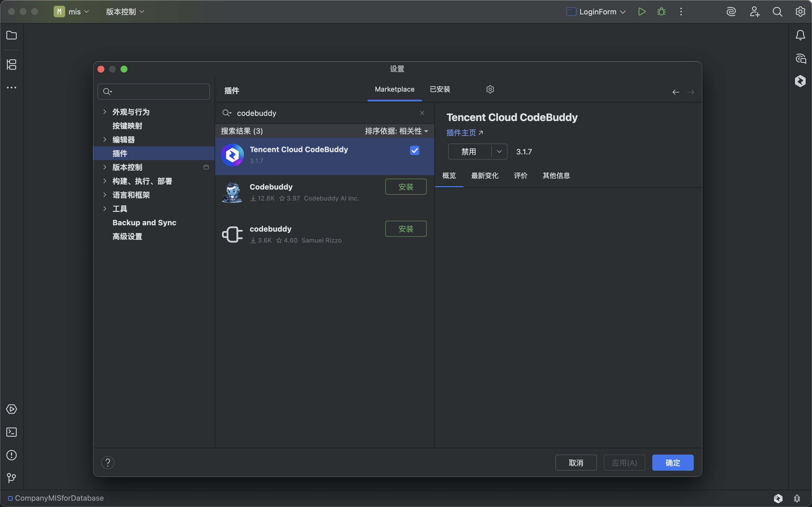Open the Notifications bell icon

pyautogui.click(x=800, y=35)
